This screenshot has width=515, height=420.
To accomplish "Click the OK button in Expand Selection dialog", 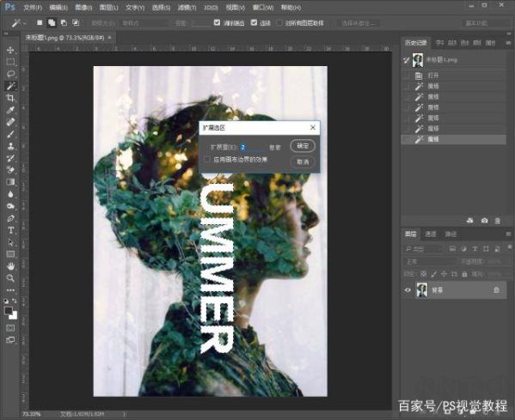I will click(303, 146).
